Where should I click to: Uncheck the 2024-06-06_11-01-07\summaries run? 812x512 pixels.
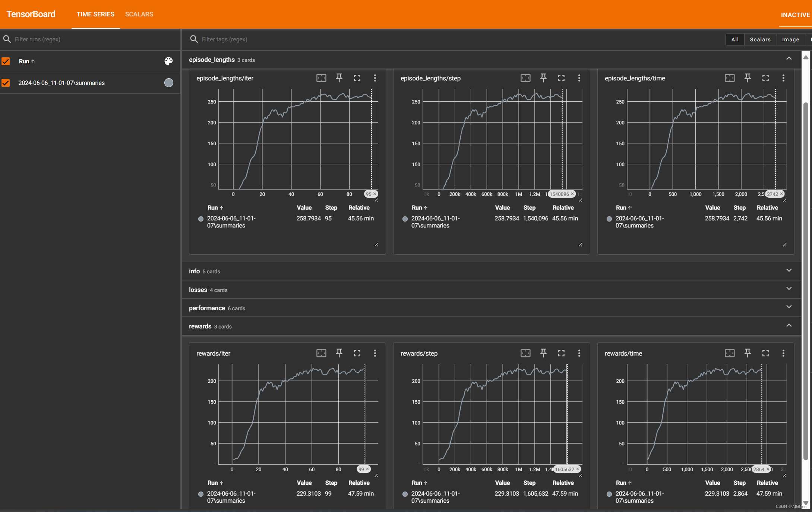click(x=6, y=83)
